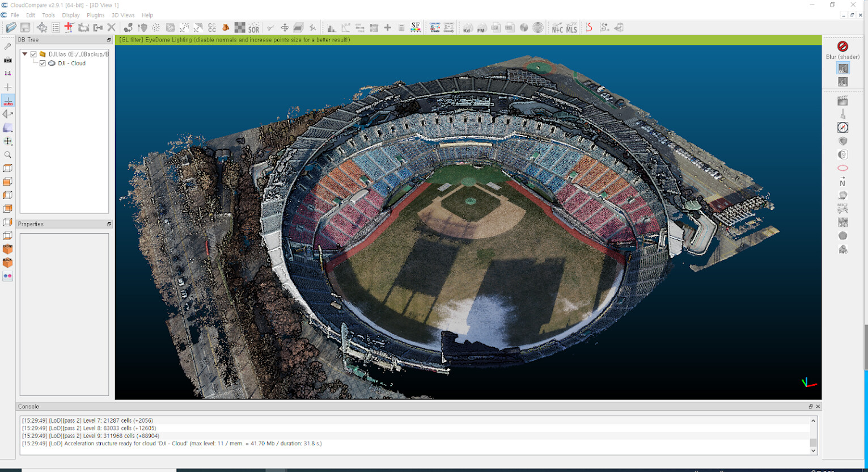The image size is (868, 472).
Task: Click the compass plugin icon
Action: [842, 128]
